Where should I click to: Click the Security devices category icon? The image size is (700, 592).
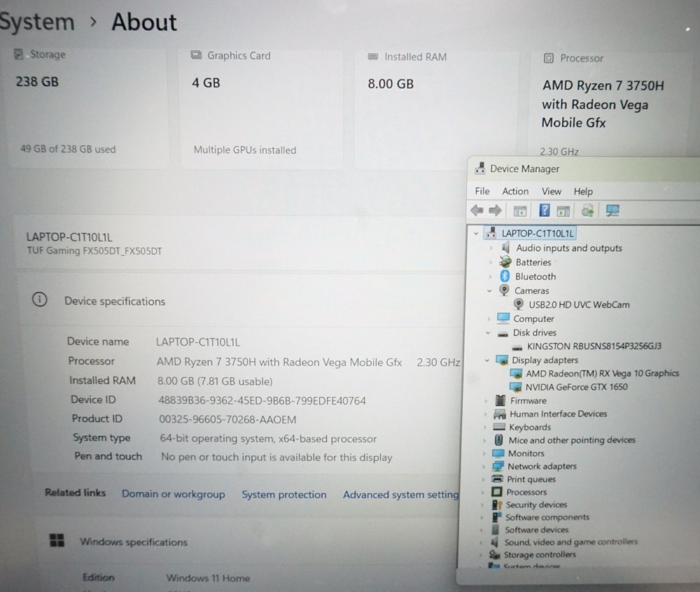click(x=496, y=505)
